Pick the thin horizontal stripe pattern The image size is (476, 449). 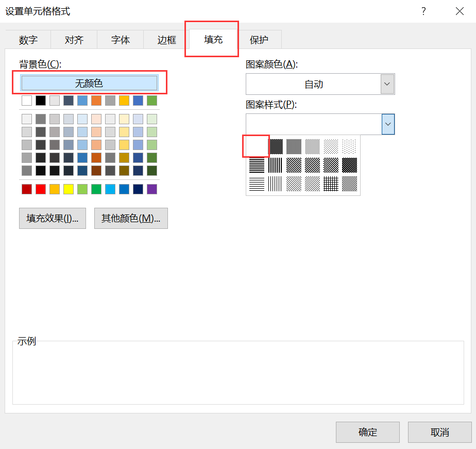click(x=257, y=184)
